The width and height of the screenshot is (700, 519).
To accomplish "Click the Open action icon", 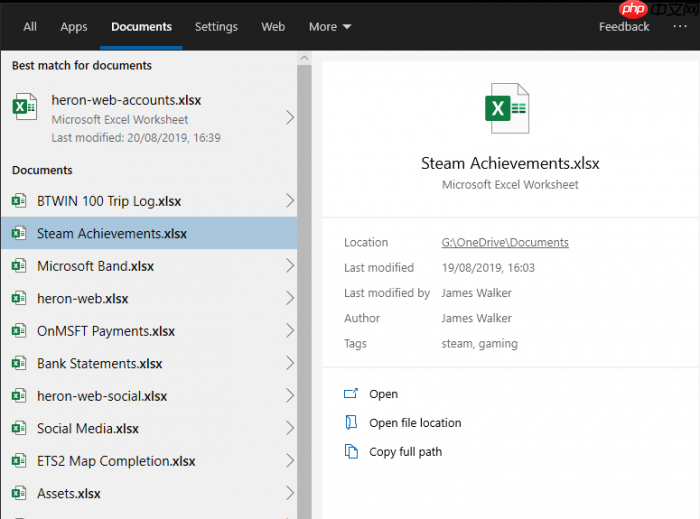I will (x=351, y=393).
